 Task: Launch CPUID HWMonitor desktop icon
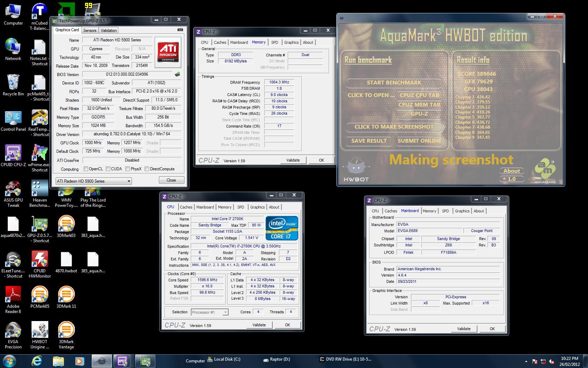39,265
